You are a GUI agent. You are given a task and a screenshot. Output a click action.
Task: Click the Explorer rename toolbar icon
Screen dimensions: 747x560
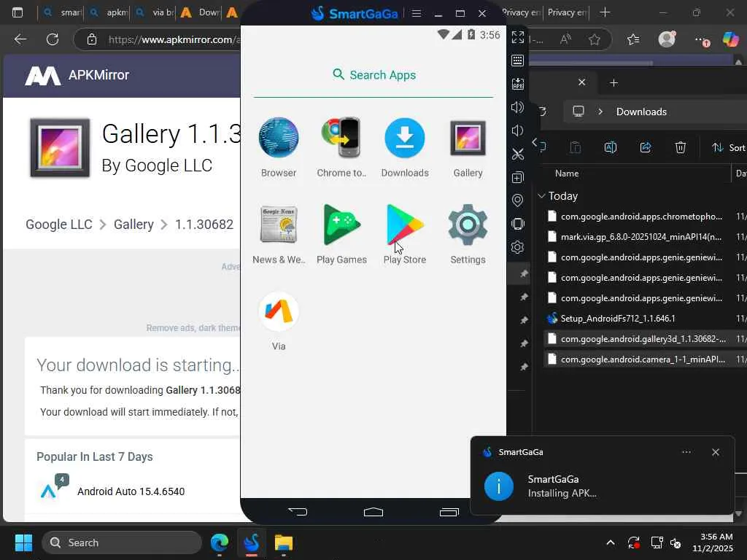coord(611,147)
